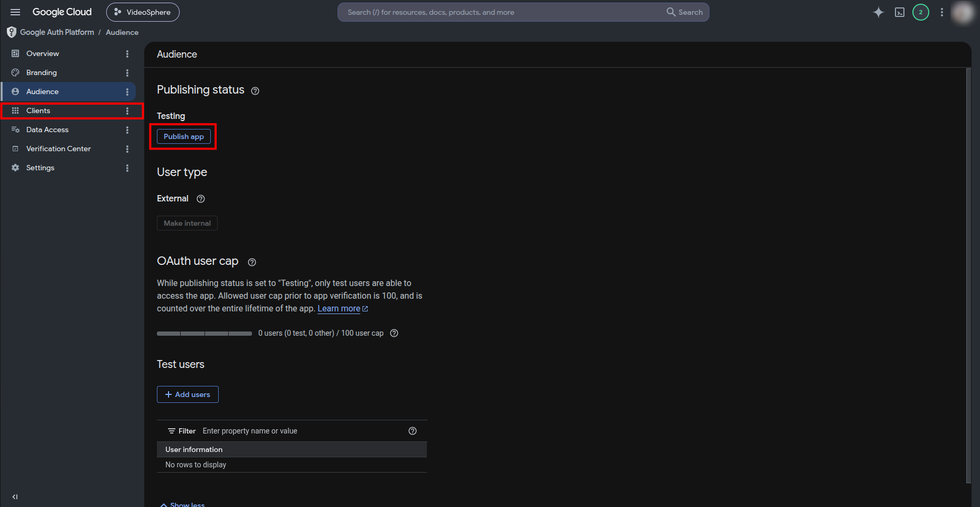Click the Overview dashboard icon

click(15, 53)
